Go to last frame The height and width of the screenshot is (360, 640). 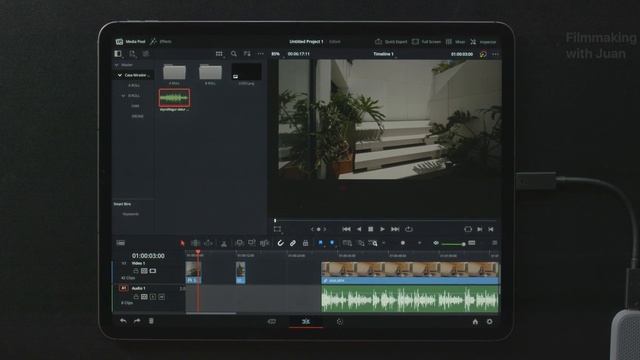(395, 229)
